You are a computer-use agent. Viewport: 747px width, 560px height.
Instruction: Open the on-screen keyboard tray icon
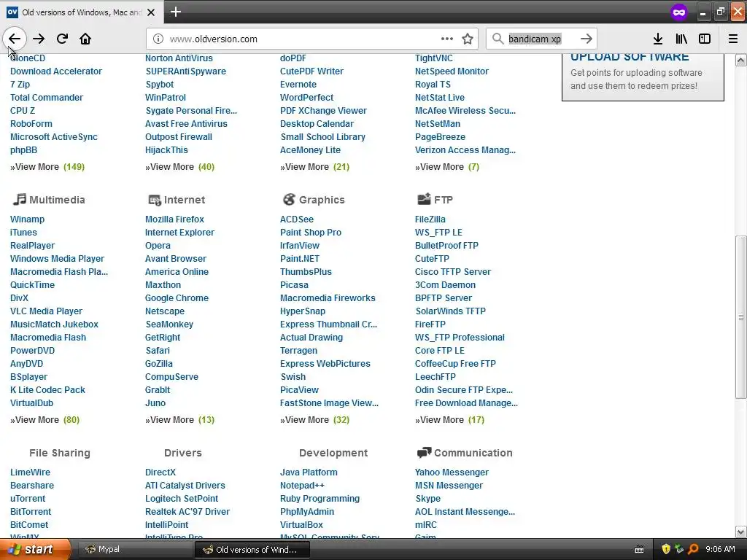point(639,550)
